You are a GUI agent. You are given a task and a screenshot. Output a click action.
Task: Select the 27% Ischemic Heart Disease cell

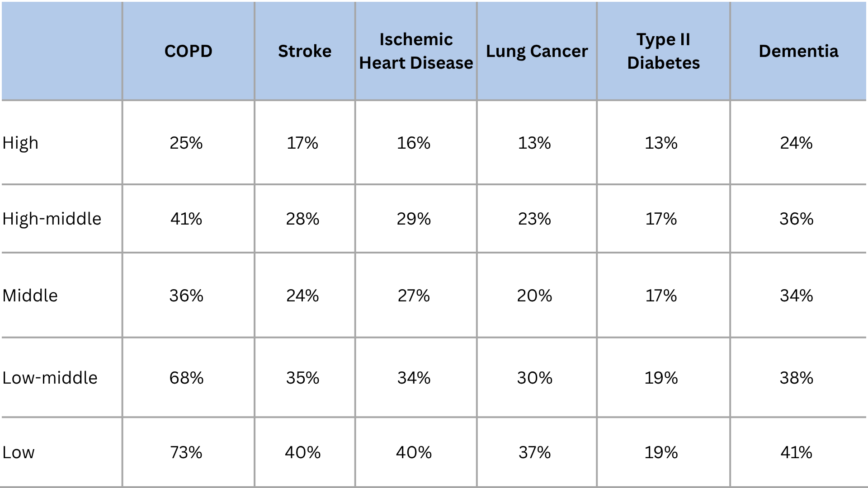[x=414, y=296]
